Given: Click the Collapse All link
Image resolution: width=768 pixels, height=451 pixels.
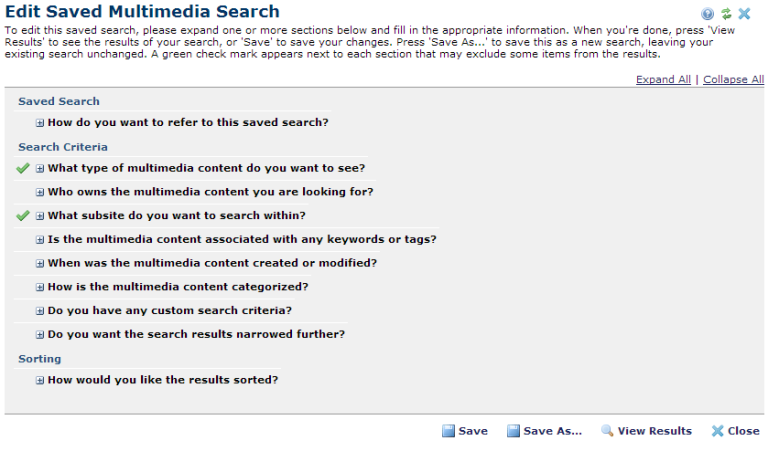Looking at the screenshot, I should (x=733, y=80).
